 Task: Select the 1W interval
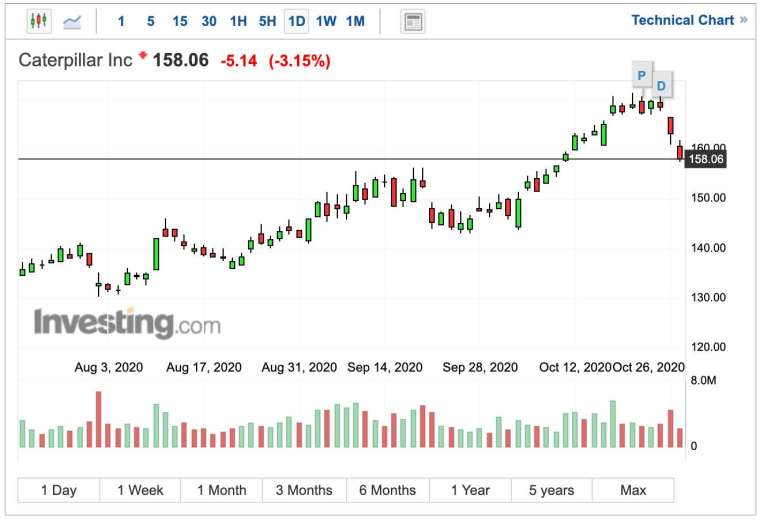pyautogui.click(x=326, y=21)
